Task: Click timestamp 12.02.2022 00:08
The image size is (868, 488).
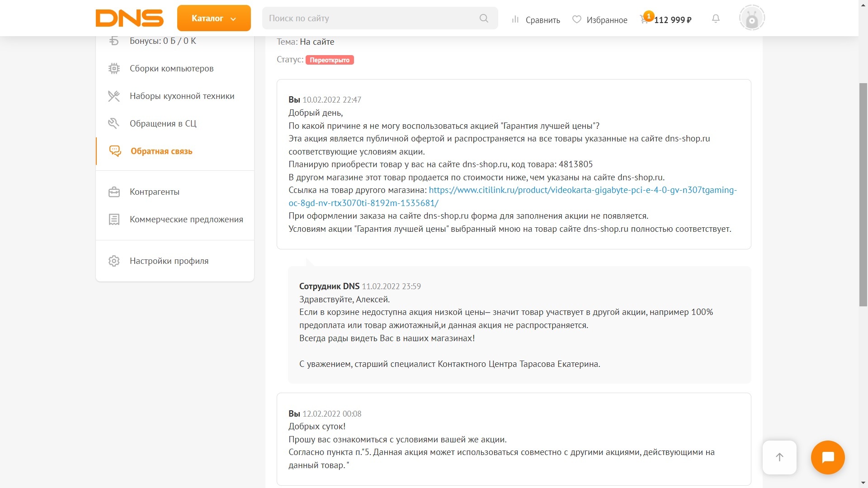Action: coord(331,414)
